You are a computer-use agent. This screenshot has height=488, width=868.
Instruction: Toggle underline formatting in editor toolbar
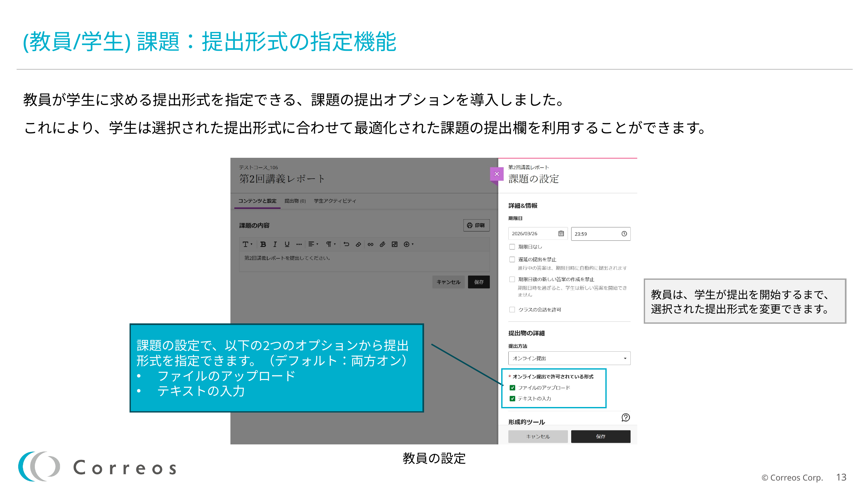click(x=287, y=245)
